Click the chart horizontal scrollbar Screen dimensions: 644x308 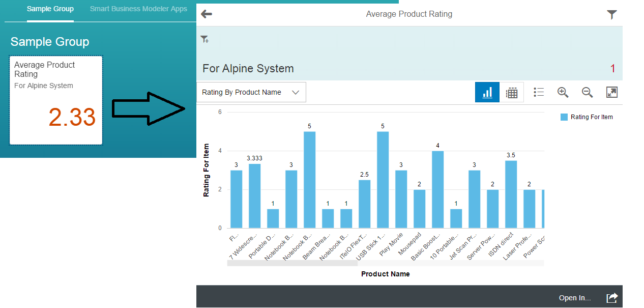click(292, 263)
